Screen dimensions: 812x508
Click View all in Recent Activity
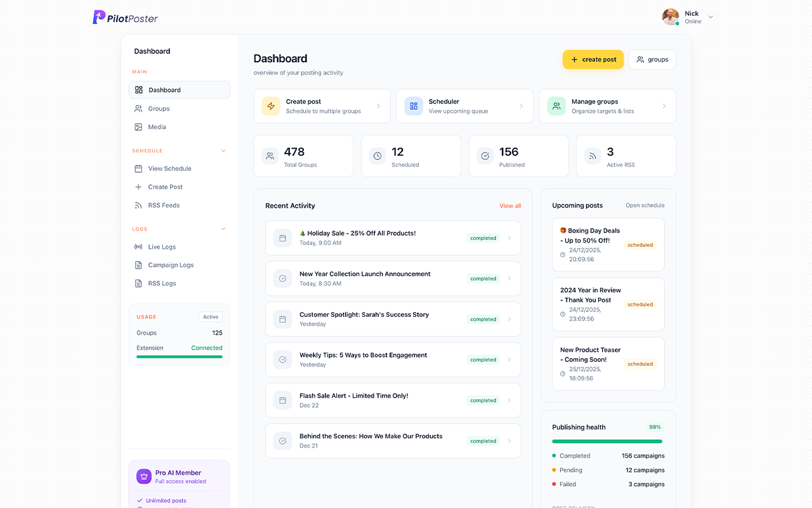pos(510,206)
